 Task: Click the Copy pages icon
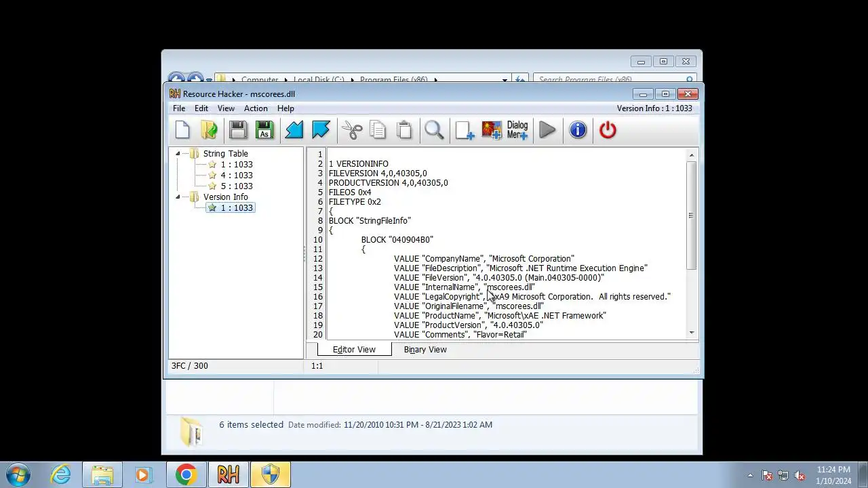(378, 130)
